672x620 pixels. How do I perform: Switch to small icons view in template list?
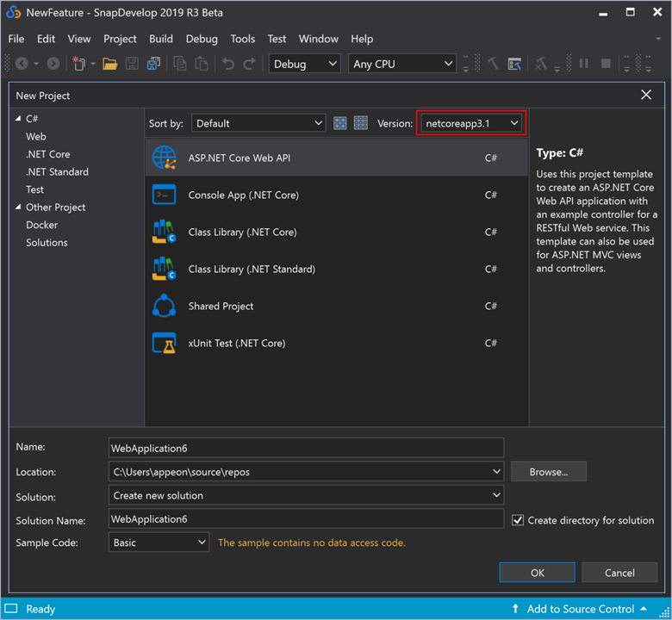tap(361, 123)
